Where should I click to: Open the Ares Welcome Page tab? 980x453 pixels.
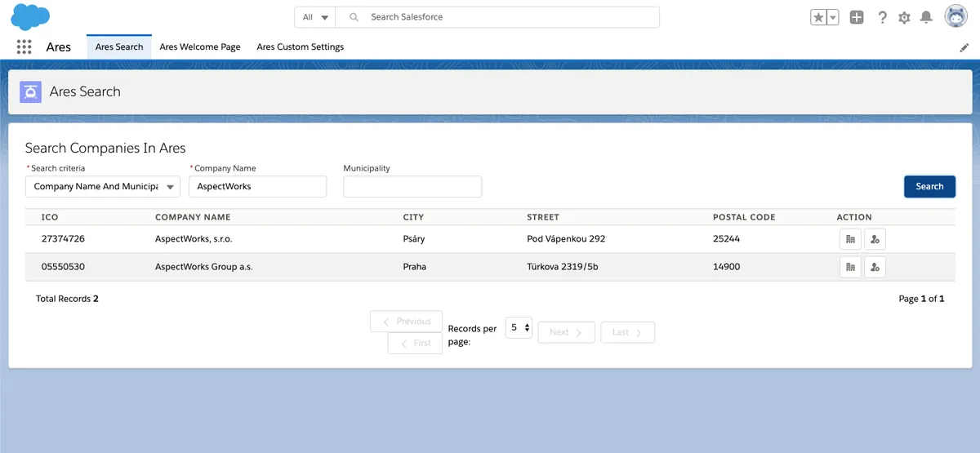point(200,47)
